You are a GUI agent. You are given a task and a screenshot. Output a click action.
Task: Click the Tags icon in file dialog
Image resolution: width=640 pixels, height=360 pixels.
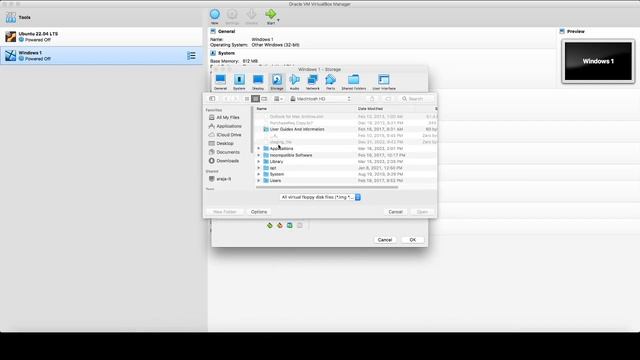tap(388, 99)
